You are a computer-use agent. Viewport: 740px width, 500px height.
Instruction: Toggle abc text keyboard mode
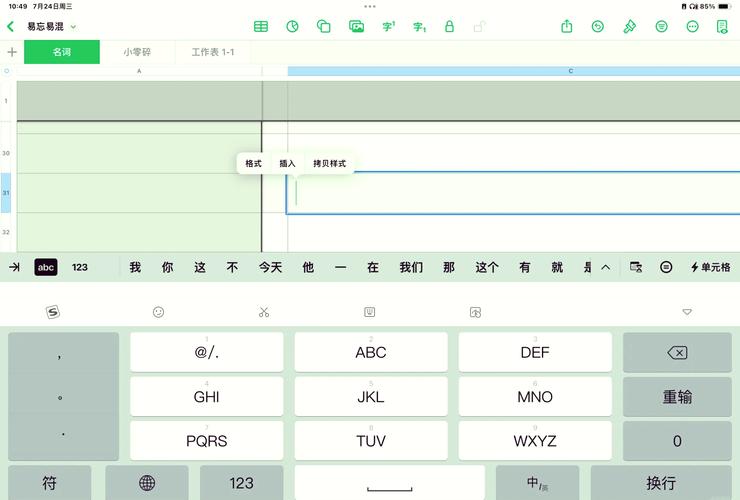click(x=46, y=267)
